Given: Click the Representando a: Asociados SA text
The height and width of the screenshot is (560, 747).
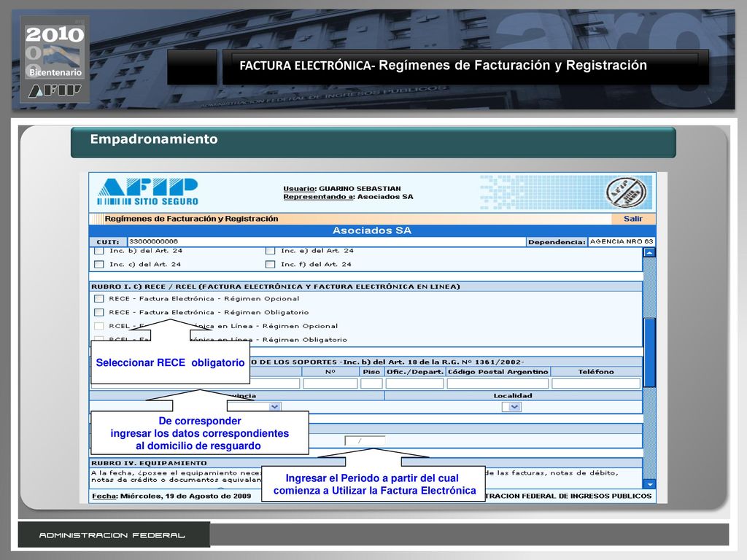Looking at the screenshot, I should [348, 197].
